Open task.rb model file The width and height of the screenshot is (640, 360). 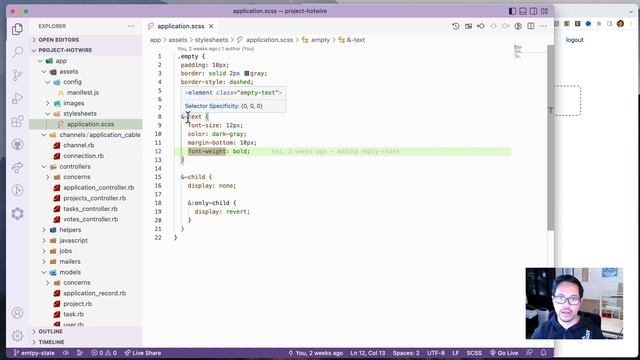click(73, 314)
